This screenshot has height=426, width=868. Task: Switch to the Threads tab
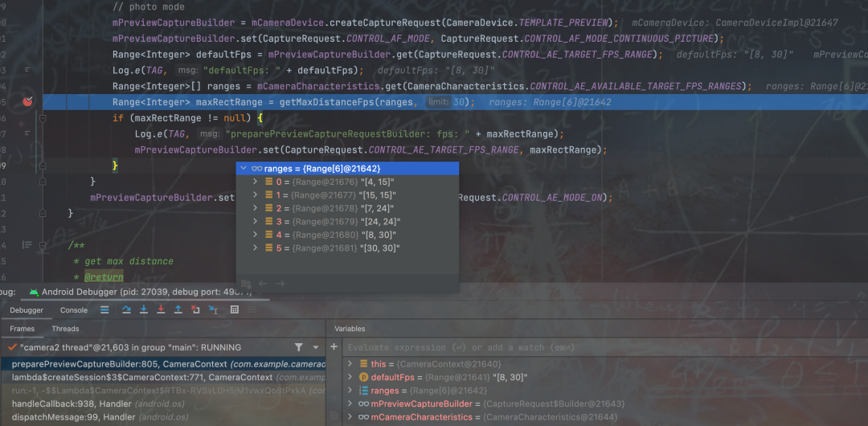(65, 329)
